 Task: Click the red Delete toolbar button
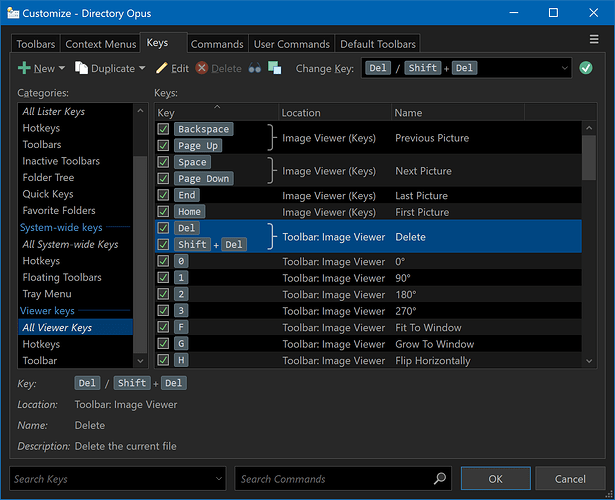pos(218,68)
